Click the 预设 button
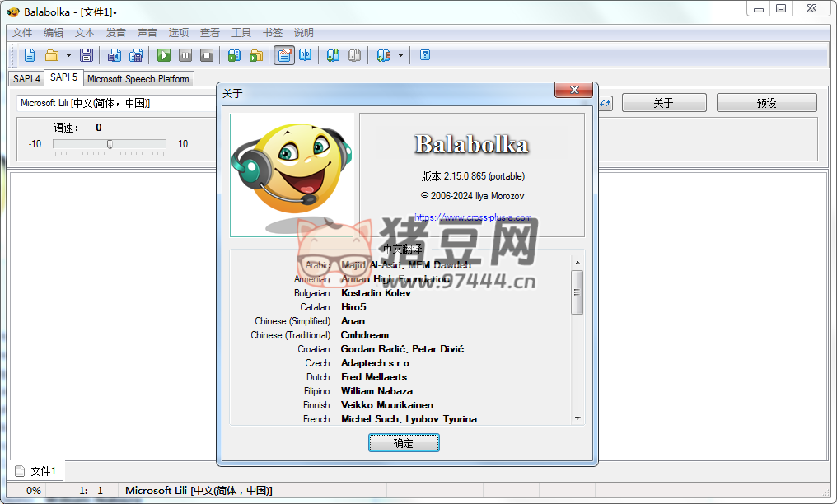 pos(766,103)
